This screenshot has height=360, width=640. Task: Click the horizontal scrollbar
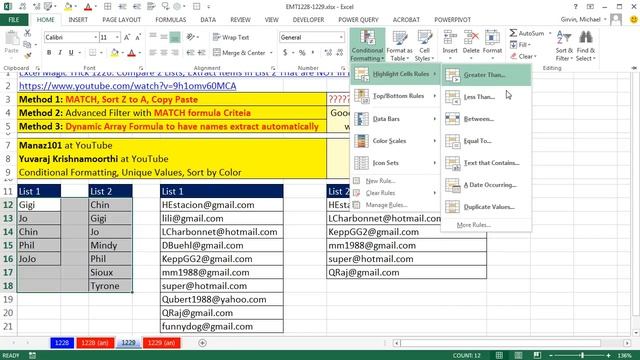[x=501, y=343]
